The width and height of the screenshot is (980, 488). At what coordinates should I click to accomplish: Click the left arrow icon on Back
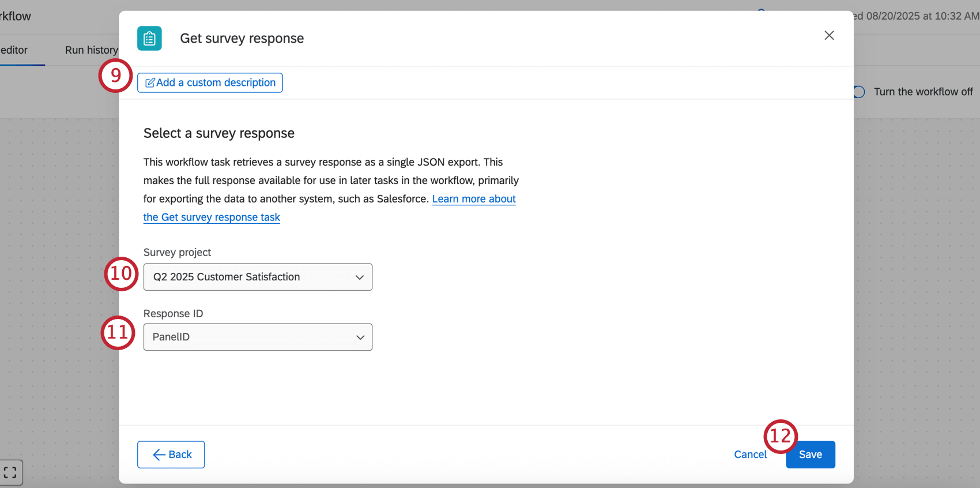159,455
